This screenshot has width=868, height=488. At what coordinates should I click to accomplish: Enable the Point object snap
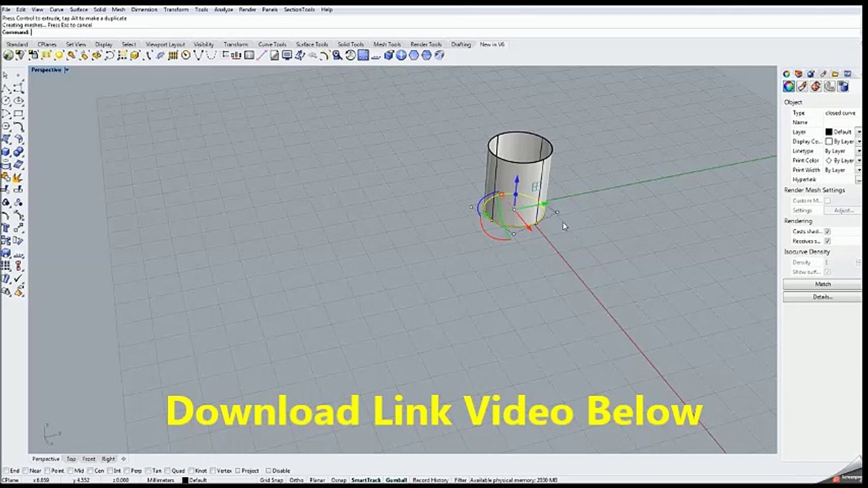(48, 470)
